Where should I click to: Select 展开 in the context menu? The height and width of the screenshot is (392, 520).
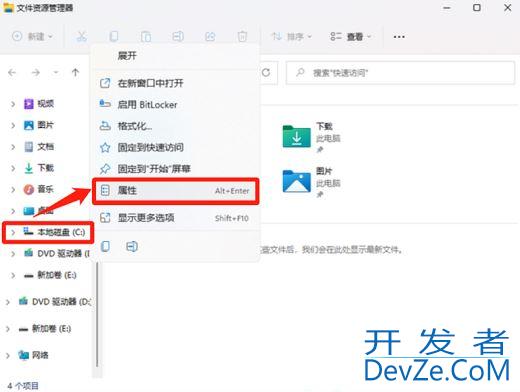coord(176,55)
